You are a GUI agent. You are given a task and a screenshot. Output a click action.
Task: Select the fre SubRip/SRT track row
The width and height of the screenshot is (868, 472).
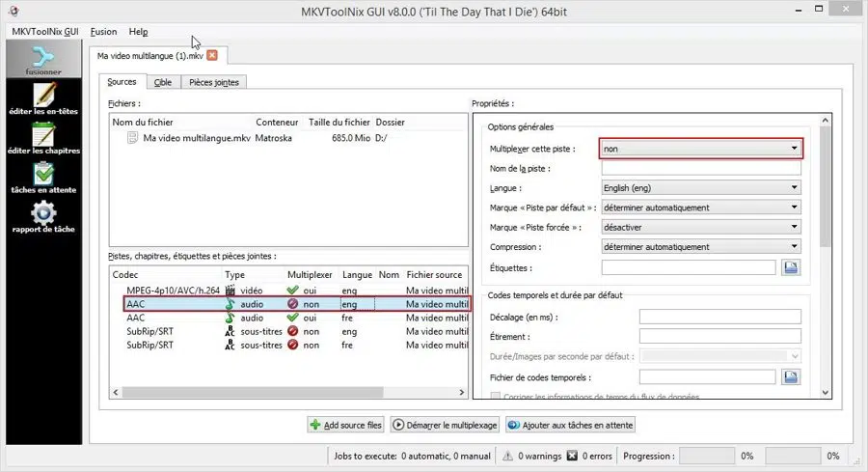[288, 346]
